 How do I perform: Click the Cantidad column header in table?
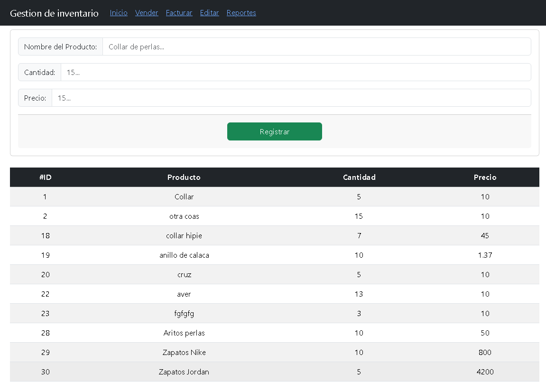tap(359, 177)
